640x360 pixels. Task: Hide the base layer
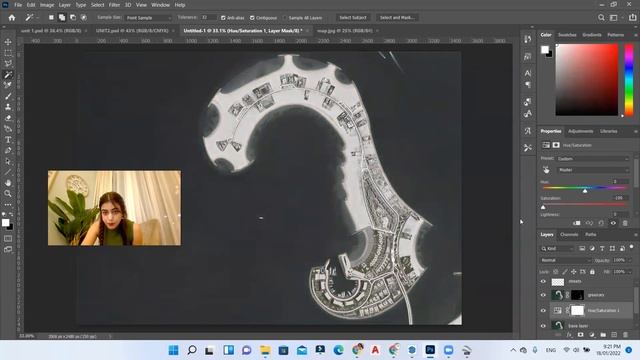543,326
